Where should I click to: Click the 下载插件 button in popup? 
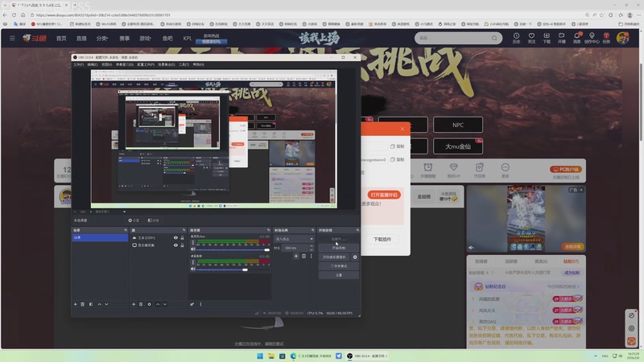pyautogui.click(x=382, y=239)
